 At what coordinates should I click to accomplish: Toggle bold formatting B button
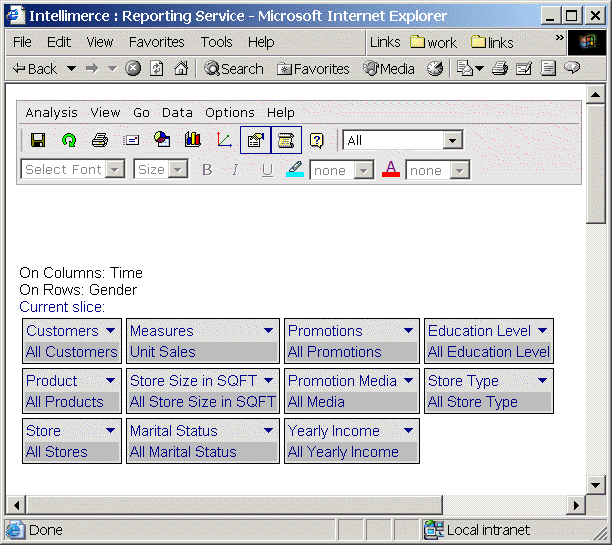[207, 170]
